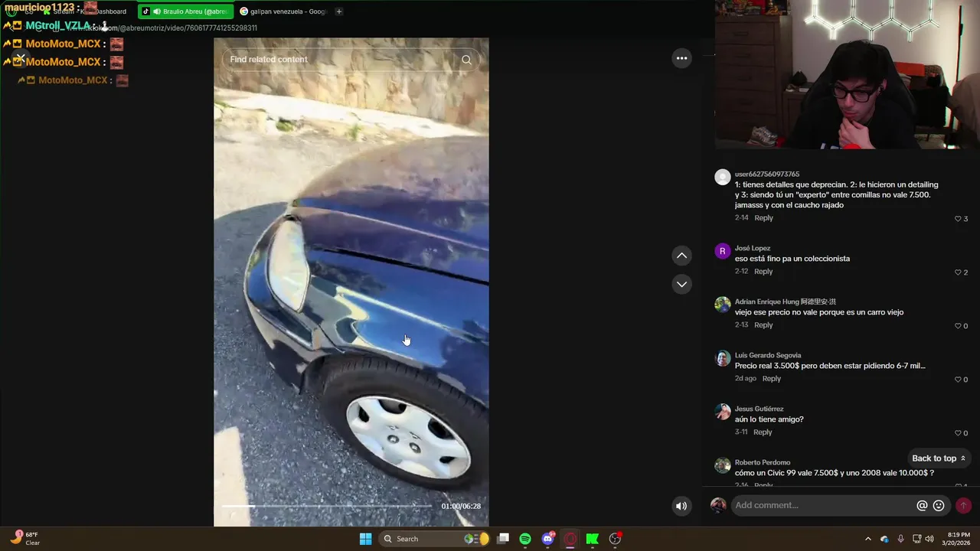Open Roberto Perdomo's profile name
The height and width of the screenshot is (551, 980).
[763, 462]
